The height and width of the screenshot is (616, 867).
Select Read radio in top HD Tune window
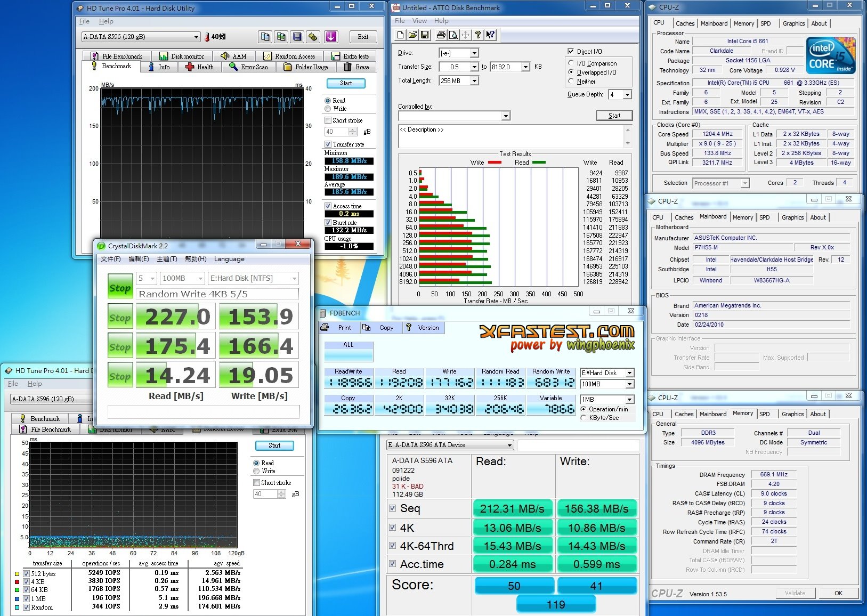328,101
